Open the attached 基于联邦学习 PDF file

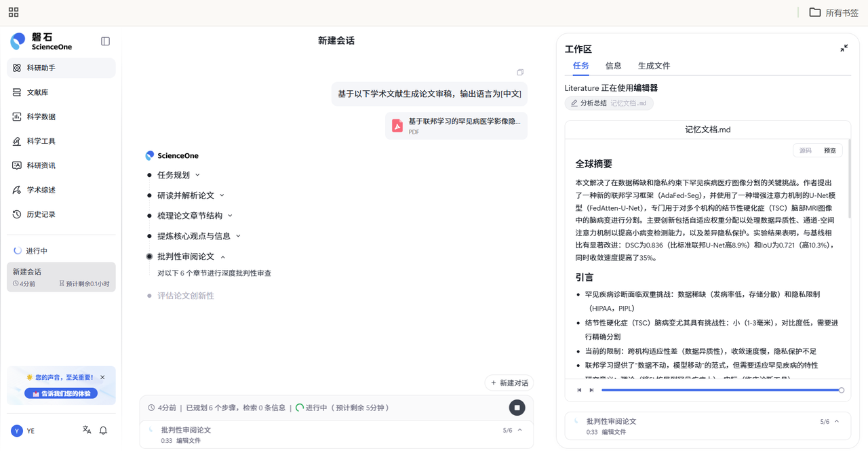(456, 125)
